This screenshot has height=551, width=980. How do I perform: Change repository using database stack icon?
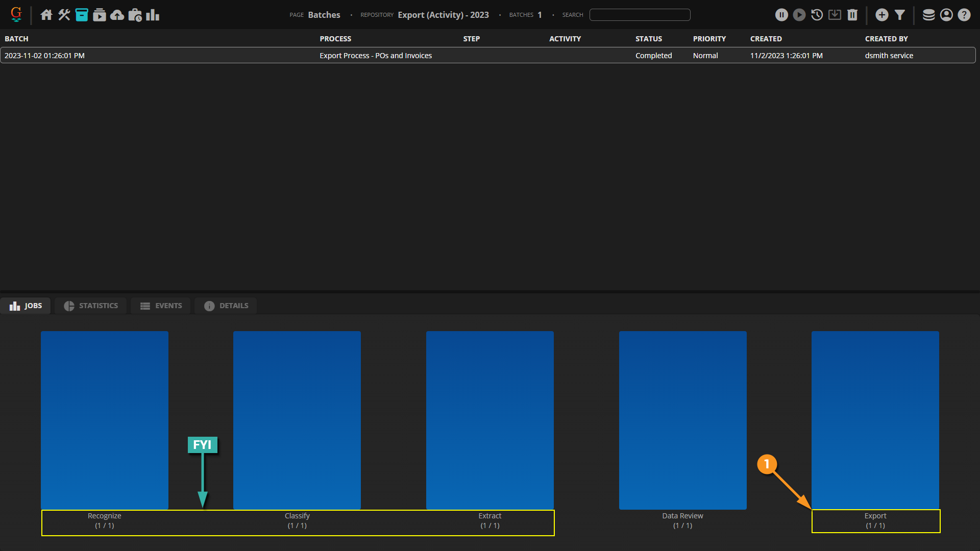click(929, 15)
